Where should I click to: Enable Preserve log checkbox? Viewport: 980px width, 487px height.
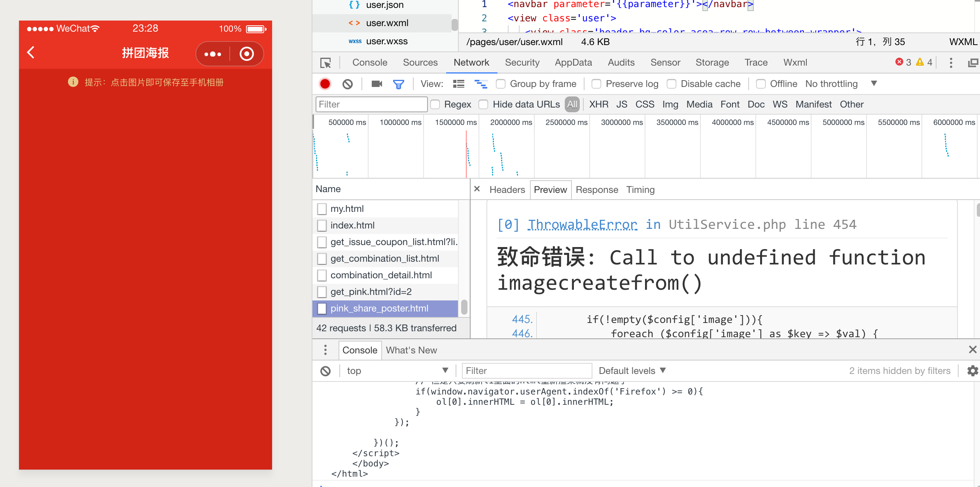[596, 84]
